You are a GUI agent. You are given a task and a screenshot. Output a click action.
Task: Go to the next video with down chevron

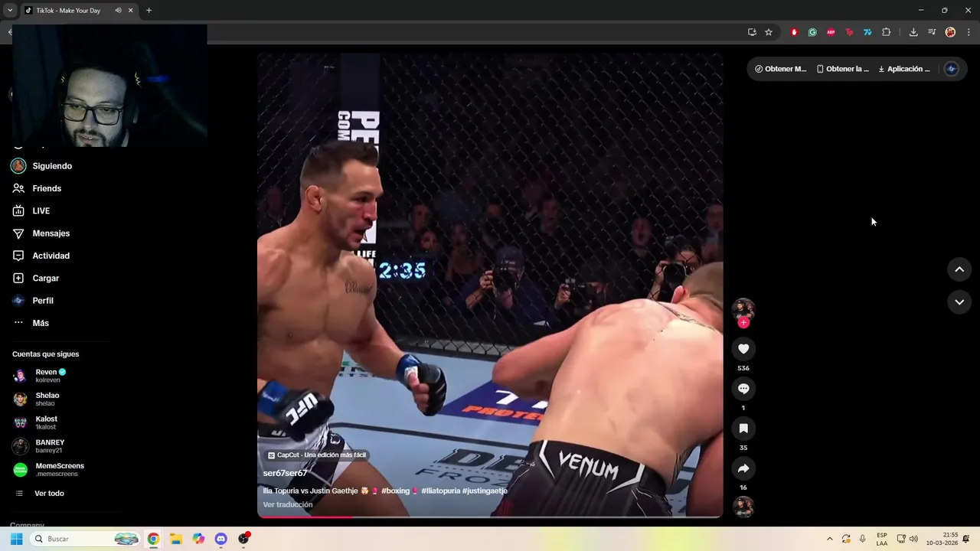coord(959,302)
